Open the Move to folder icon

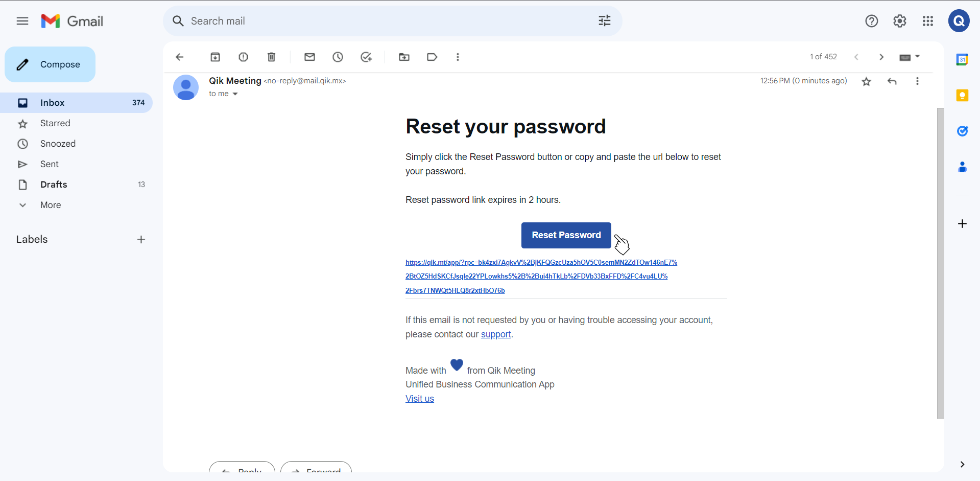coord(404,57)
